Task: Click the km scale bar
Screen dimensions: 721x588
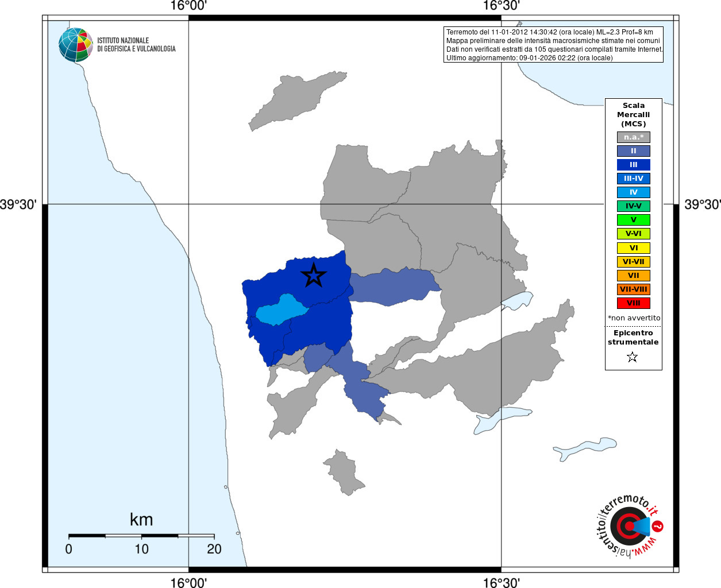Action: pyautogui.click(x=141, y=535)
